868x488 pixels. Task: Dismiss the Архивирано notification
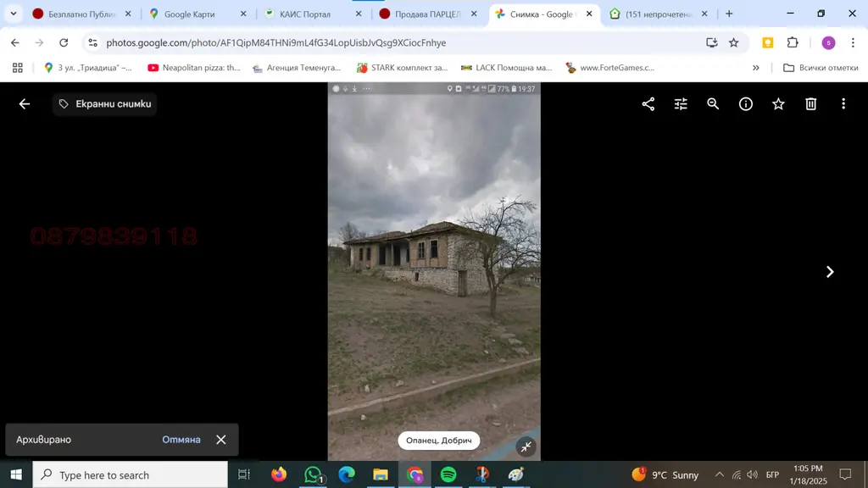pyautogui.click(x=221, y=440)
